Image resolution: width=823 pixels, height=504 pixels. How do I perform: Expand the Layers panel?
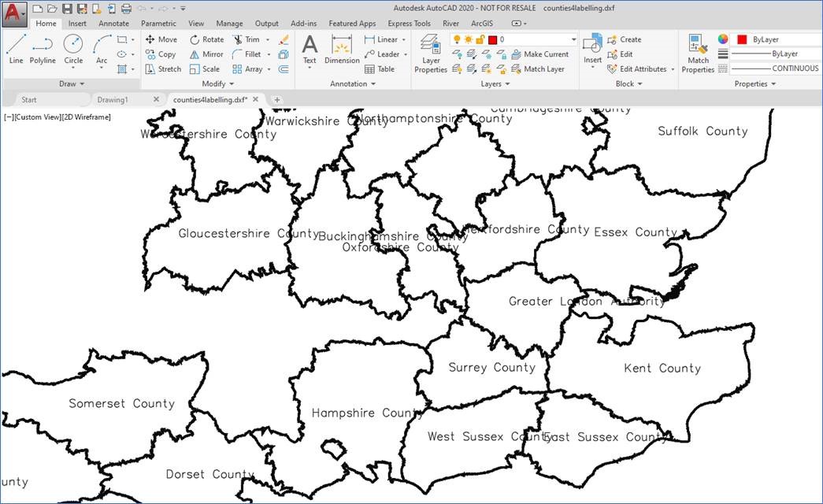pos(495,83)
